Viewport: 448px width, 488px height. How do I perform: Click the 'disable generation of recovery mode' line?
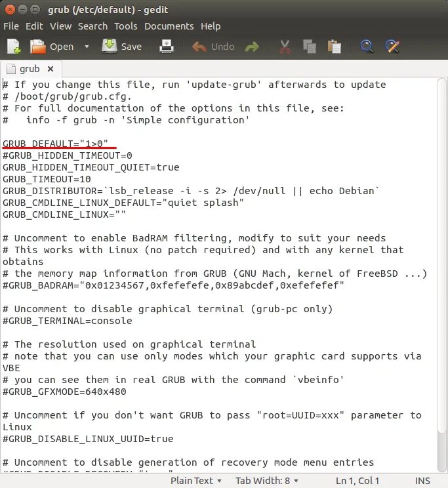tap(188, 462)
